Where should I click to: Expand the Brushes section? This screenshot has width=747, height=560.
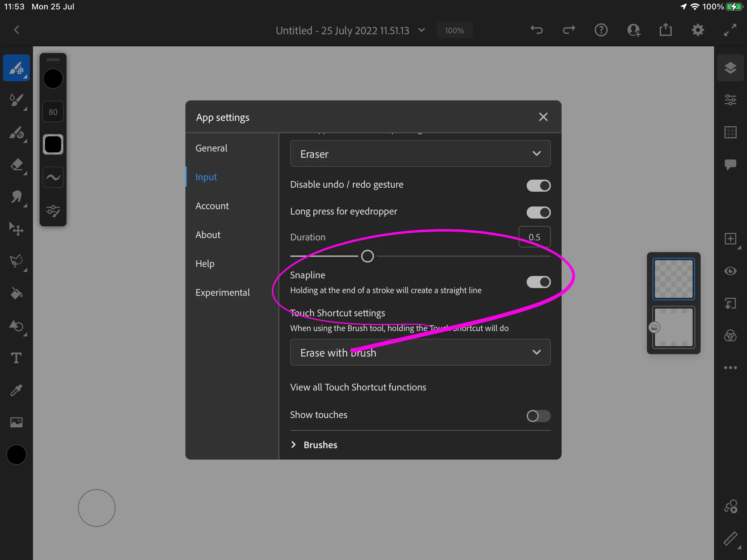319,445
